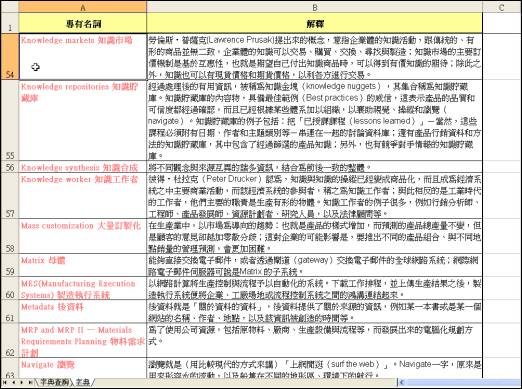Click the horizontal scrollbar track
This screenshot has height=389, width=522.
click(463, 382)
